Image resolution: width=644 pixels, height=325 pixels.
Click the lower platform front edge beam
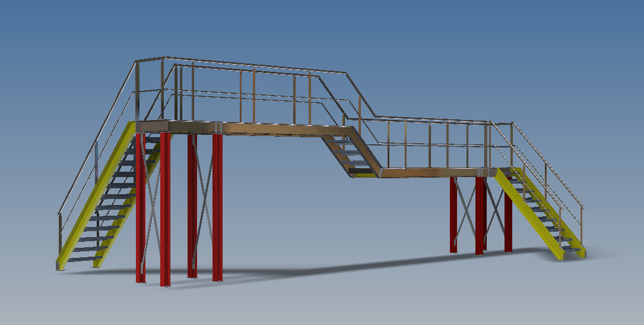tap(427, 172)
